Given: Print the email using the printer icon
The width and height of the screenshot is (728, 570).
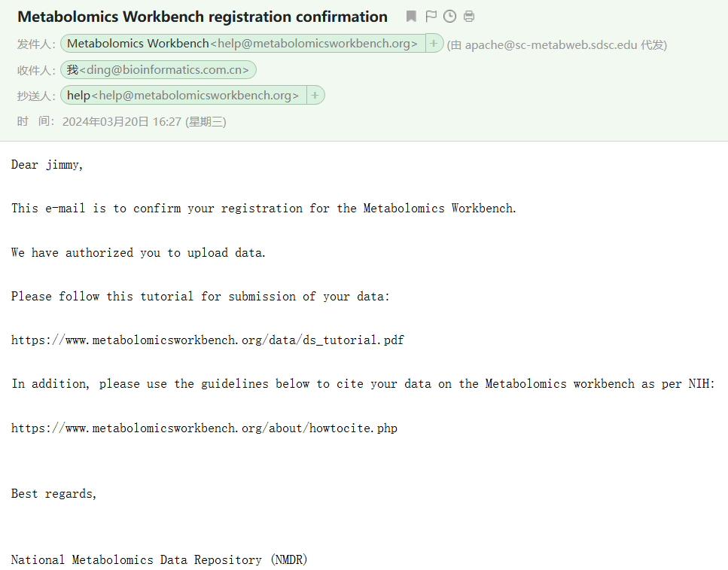Looking at the screenshot, I should [x=469, y=17].
